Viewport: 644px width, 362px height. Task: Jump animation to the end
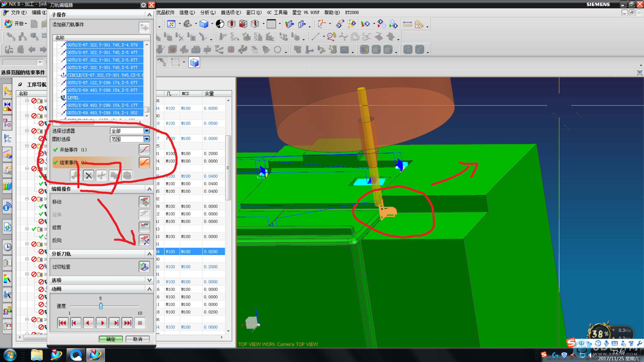[127, 323]
